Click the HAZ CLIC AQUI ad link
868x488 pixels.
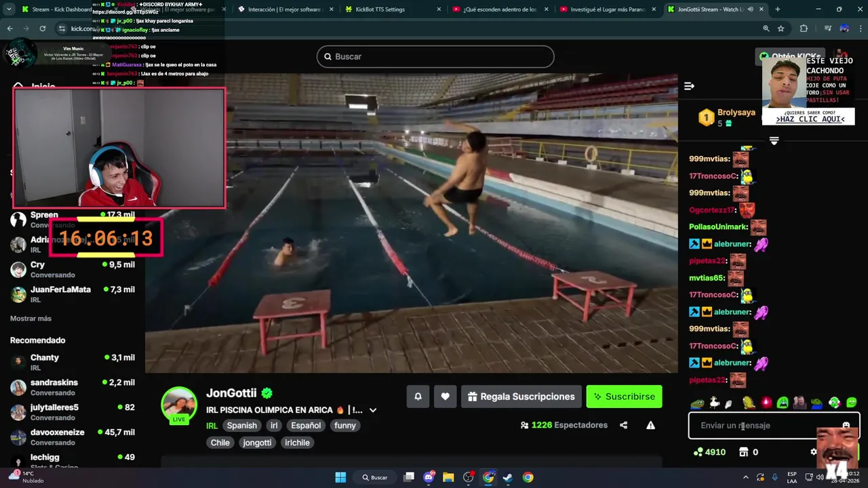810,119
